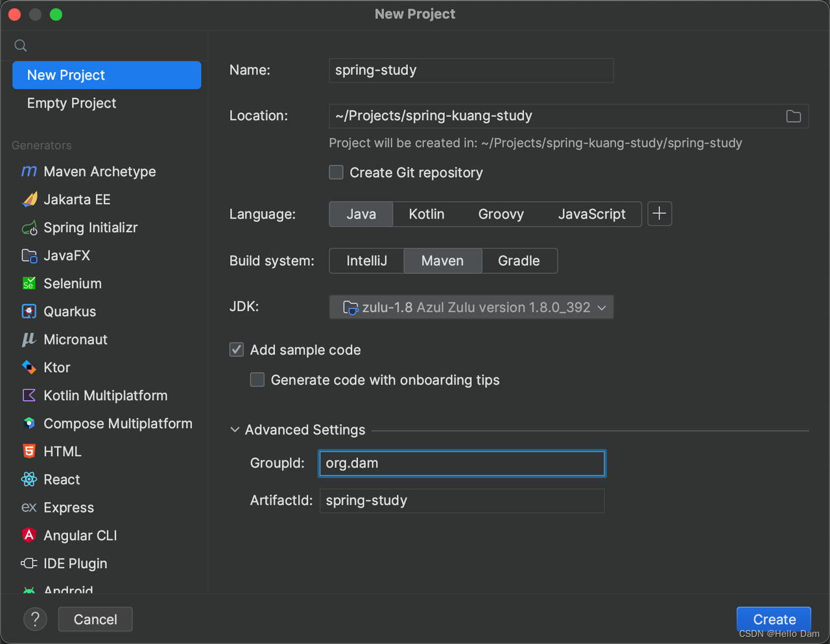Screen dimensions: 830x644
Task: Click into the GroupId field
Action: [462, 464]
